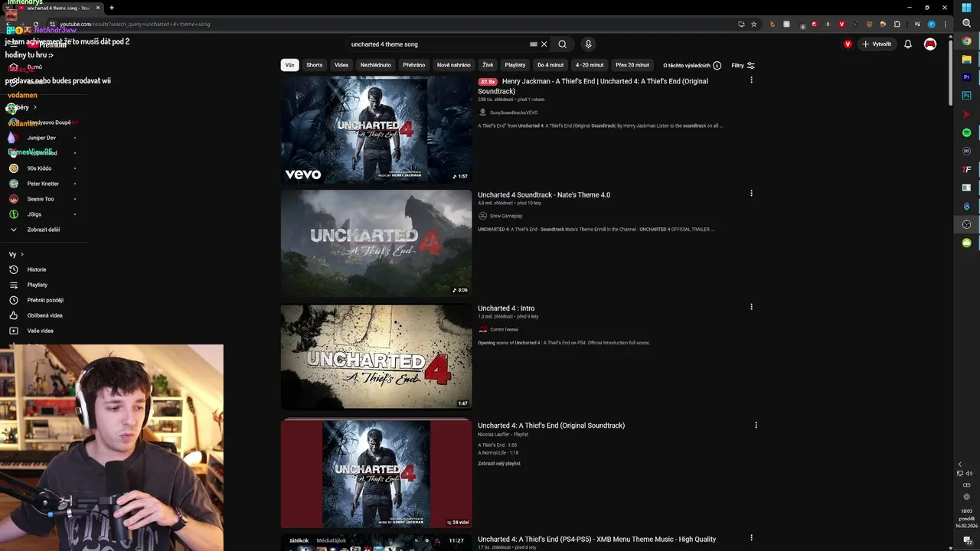Open Juniper Dev subscription channel
Screen dimensions: 980x551
coord(41,138)
